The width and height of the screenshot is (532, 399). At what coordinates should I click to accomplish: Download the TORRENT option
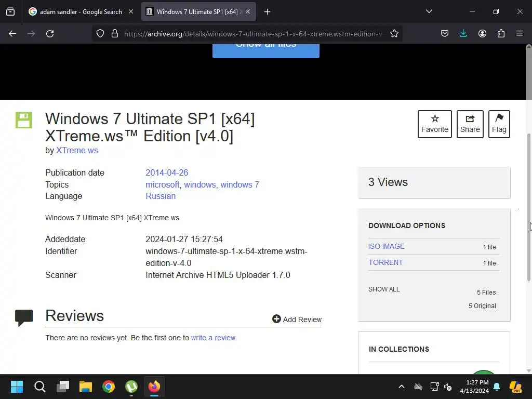tap(386, 262)
